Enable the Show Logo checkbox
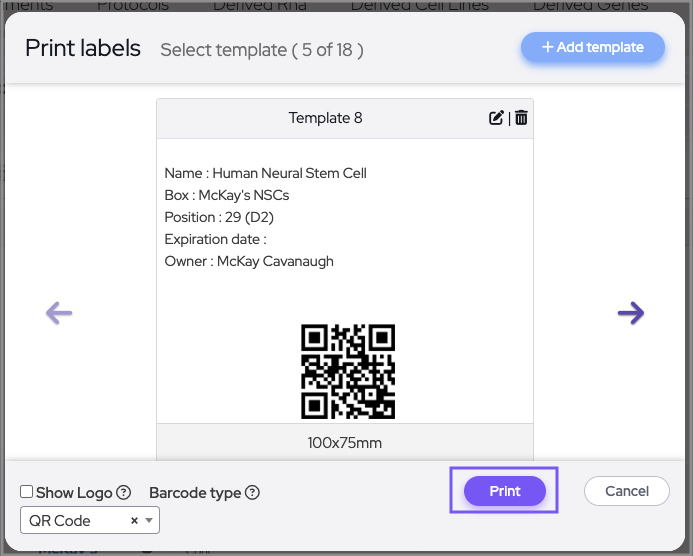Screen dimensions: 693x556 tap(27, 492)
